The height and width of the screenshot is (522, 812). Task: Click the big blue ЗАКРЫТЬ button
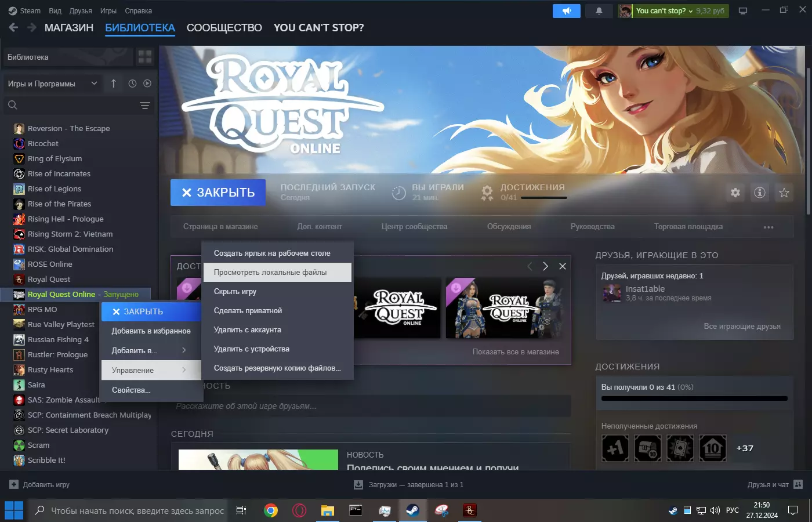(218, 193)
